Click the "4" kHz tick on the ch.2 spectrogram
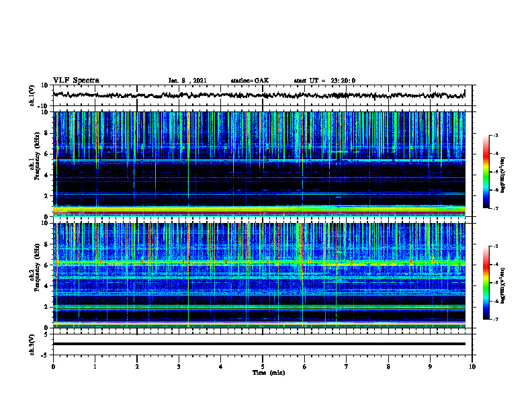This screenshot has height=411, width=532. 46,286
